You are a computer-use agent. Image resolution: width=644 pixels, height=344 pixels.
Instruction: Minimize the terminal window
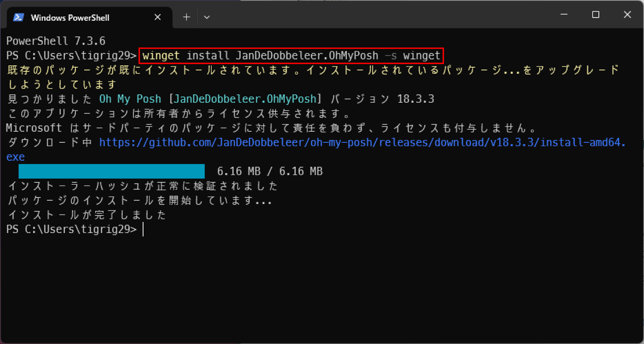pos(563,15)
